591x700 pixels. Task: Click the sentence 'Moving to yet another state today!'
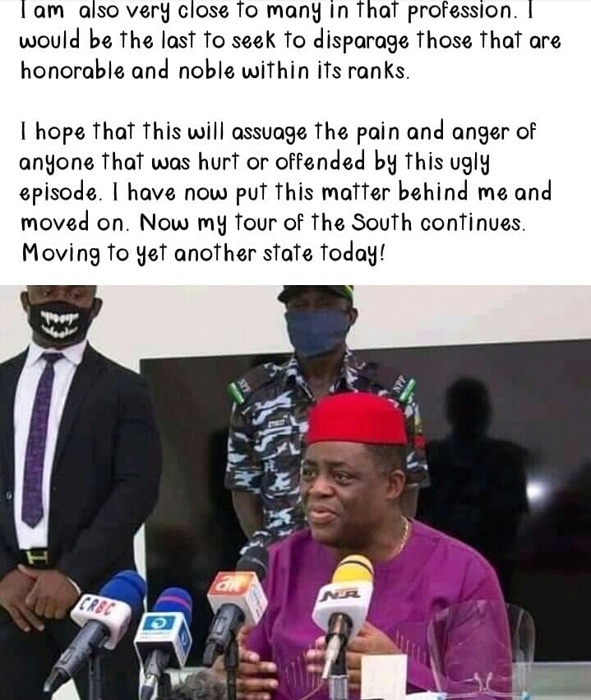pyautogui.click(x=203, y=254)
